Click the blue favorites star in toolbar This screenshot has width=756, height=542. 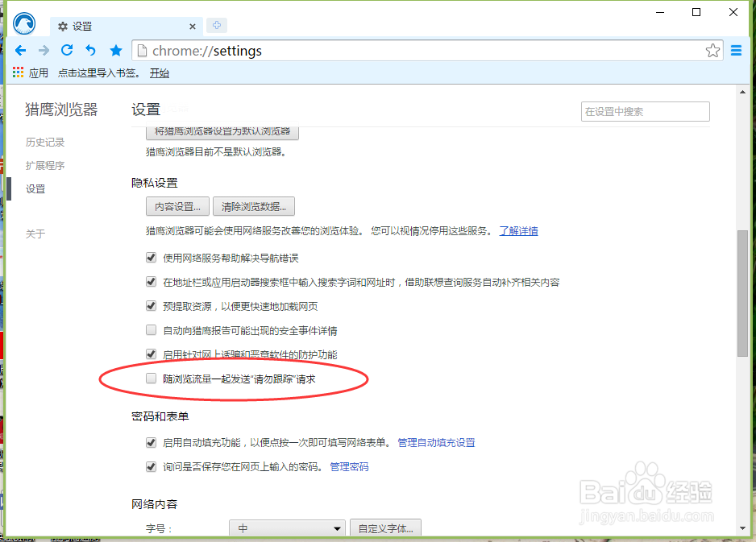pyautogui.click(x=116, y=50)
